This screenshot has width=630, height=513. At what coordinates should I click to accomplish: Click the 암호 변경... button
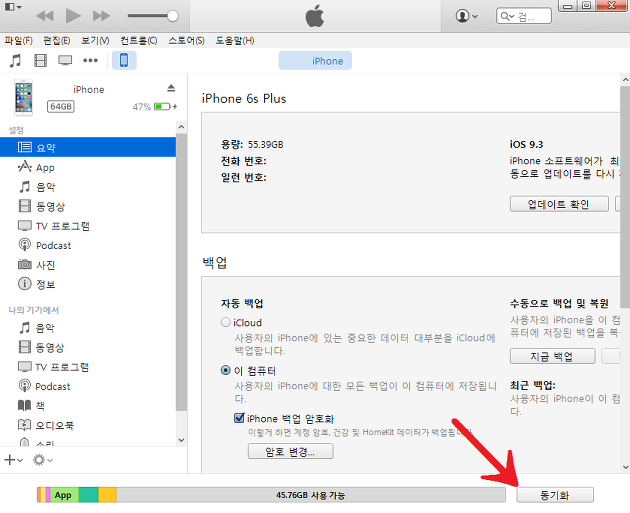point(290,451)
